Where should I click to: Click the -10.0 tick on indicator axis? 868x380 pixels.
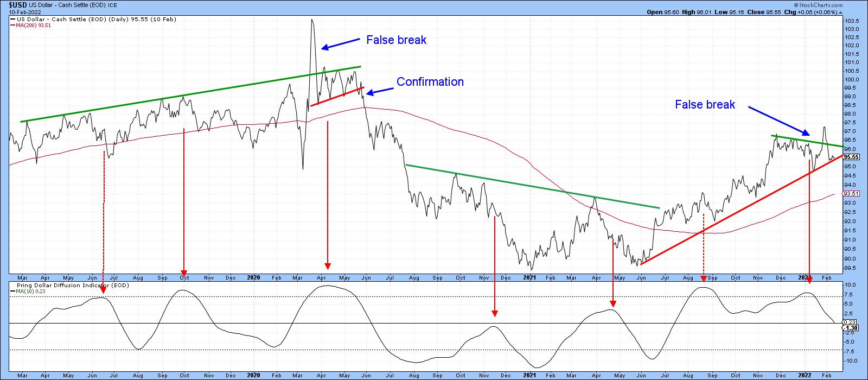click(851, 360)
